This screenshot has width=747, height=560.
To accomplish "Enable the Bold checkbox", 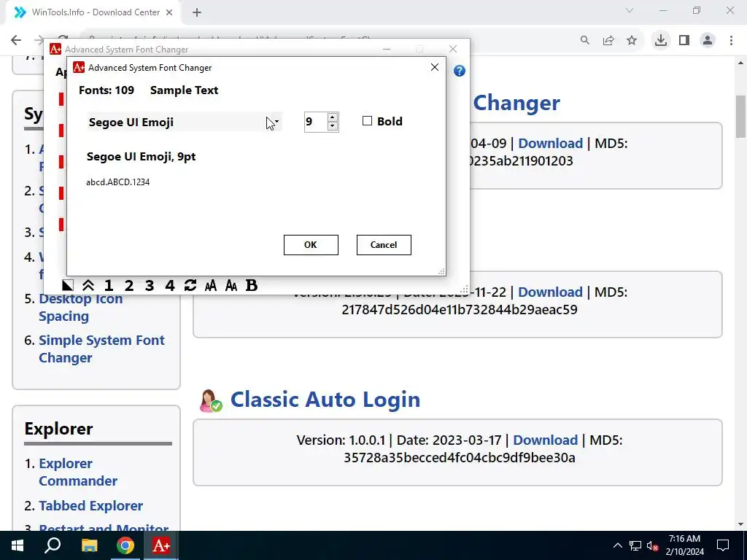I will [368, 121].
